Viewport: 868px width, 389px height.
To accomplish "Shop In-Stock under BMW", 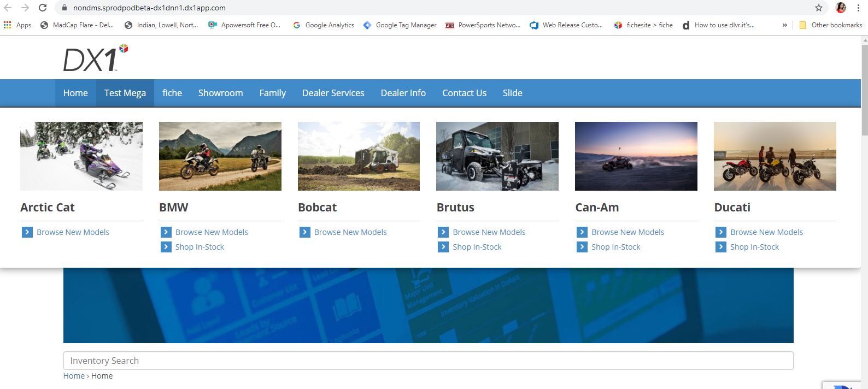I will [x=200, y=247].
